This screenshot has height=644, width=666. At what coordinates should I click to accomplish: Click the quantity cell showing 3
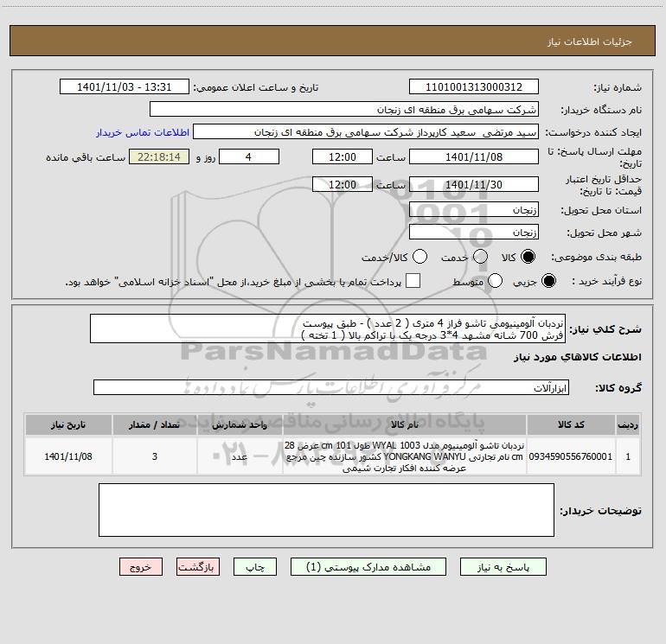(x=154, y=456)
